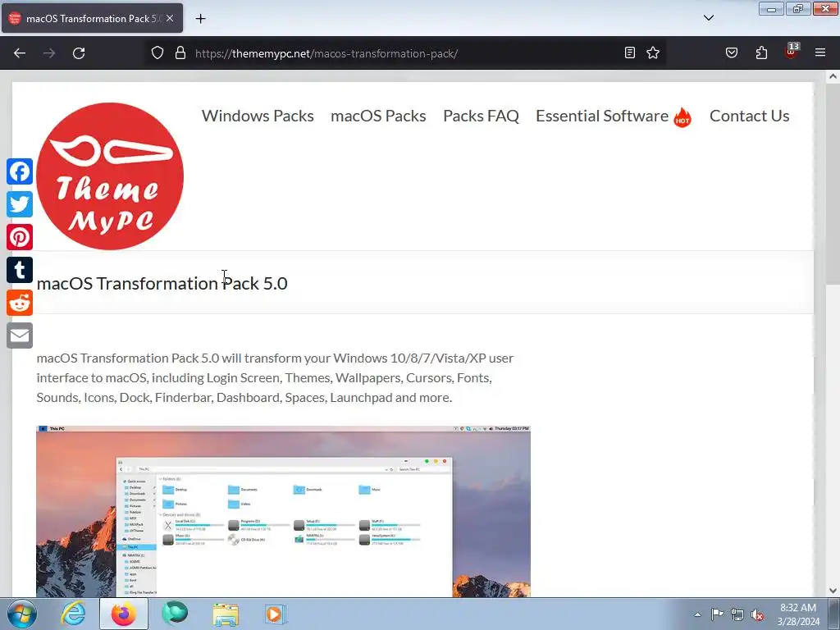Pin page on Pinterest
Screen dimensions: 840x630
pyautogui.click(x=20, y=237)
